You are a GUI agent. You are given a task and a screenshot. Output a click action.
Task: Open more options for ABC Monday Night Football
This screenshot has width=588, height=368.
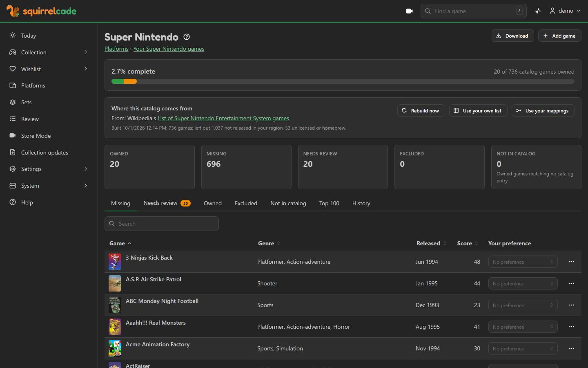[x=572, y=305]
